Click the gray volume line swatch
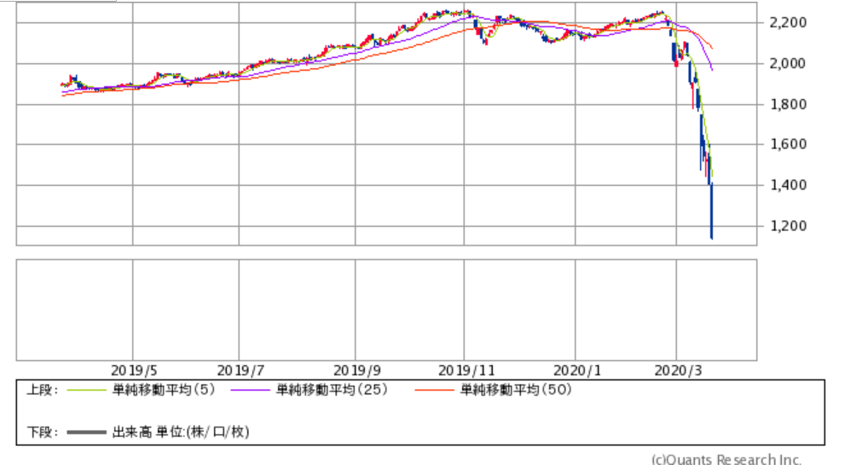868x476 pixels. coord(86,432)
